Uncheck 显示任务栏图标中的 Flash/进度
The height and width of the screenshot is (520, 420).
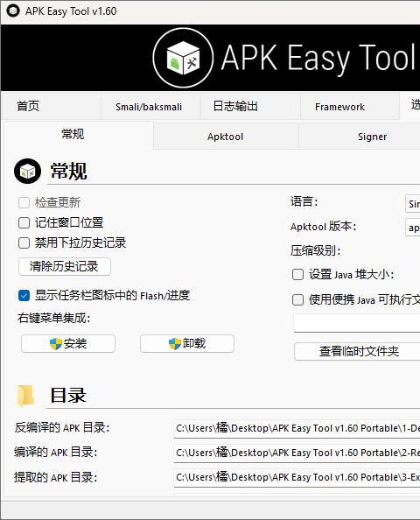[24, 296]
